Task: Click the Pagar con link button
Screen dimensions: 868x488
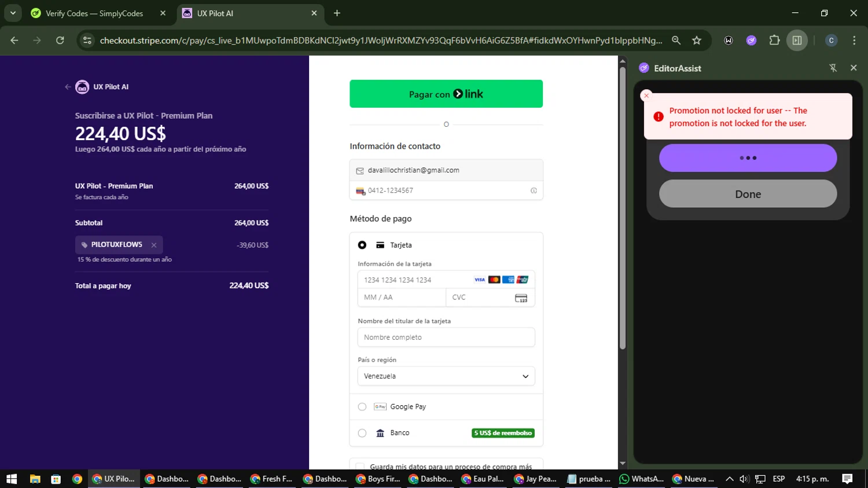Action: (446, 94)
